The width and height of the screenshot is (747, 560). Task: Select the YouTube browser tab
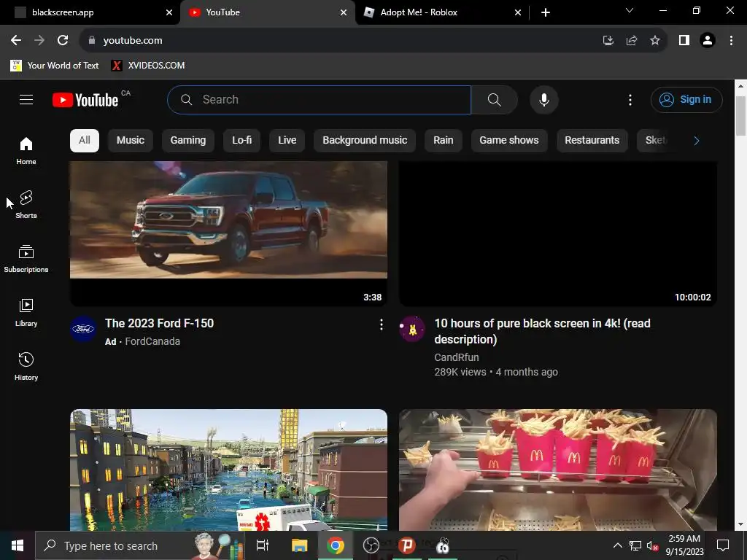[267, 12]
